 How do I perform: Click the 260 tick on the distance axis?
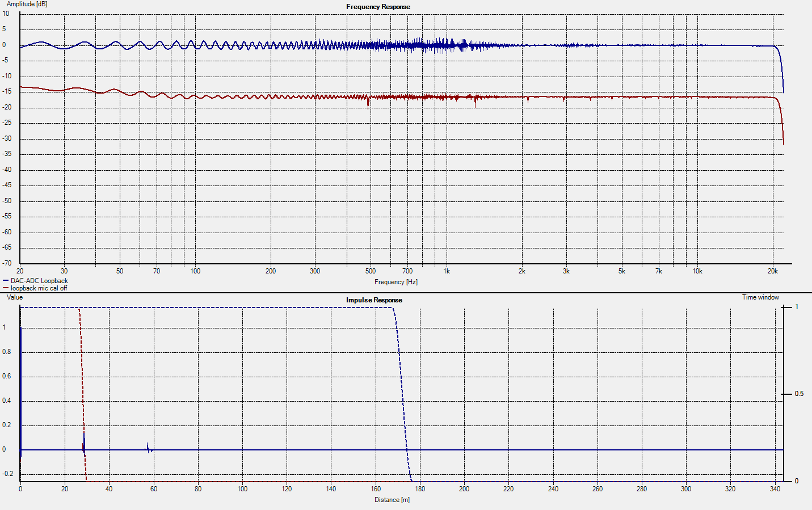click(598, 489)
